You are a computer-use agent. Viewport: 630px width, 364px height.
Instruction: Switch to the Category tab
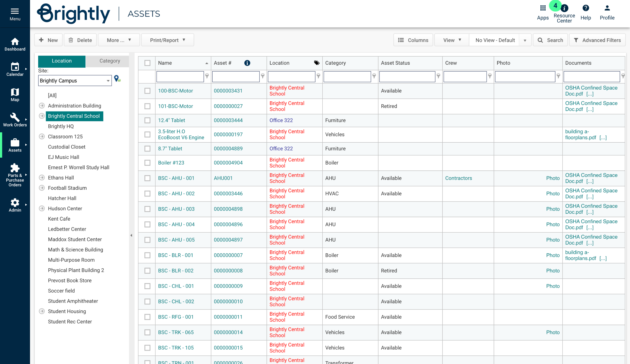coord(110,61)
